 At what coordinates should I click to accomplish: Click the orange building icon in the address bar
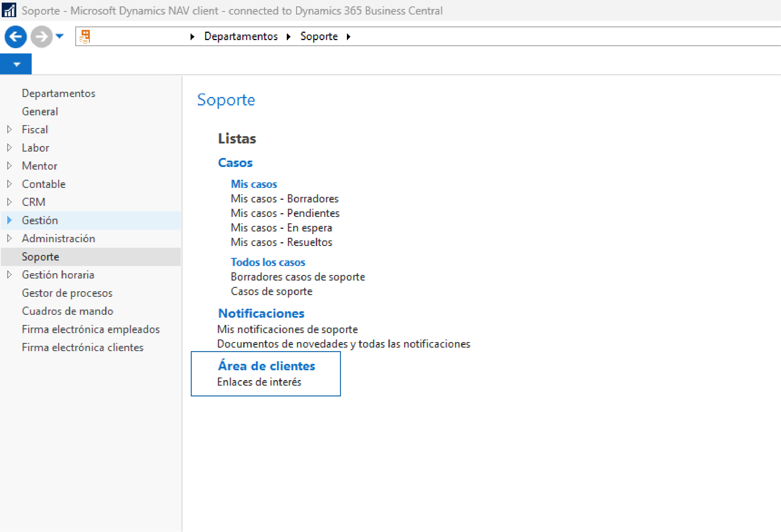tap(85, 36)
